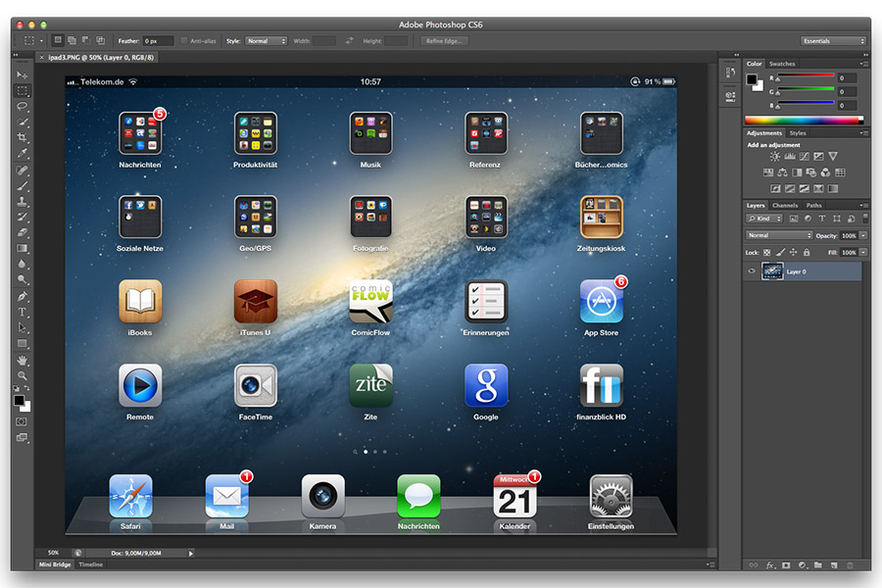Select the Brush tool
Image resolution: width=882 pixels, height=588 pixels.
click(22, 185)
